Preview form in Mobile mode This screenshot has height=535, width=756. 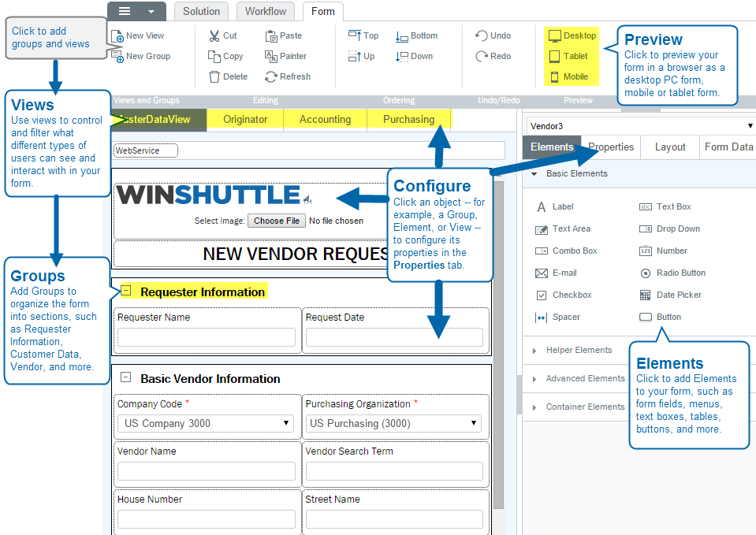pos(555,76)
